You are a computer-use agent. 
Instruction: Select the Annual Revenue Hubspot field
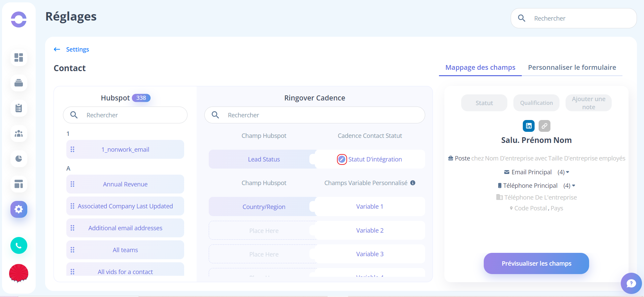pyautogui.click(x=125, y=184)
